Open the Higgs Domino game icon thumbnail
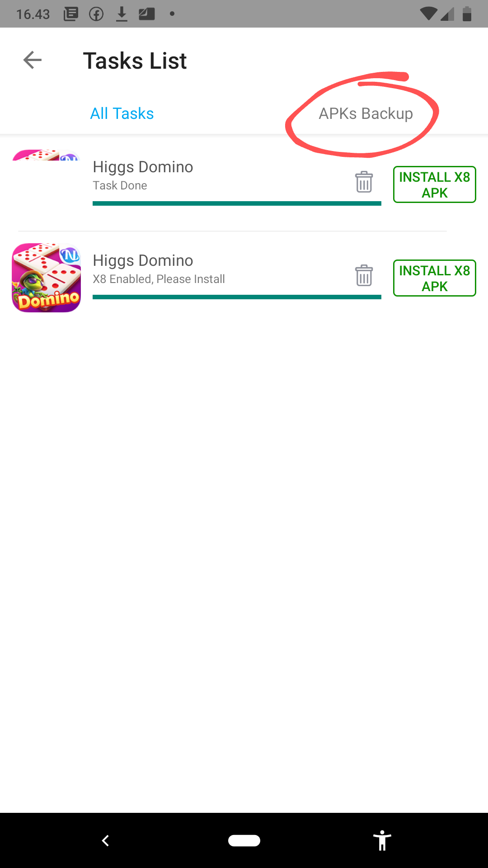The width and height of the screenshot is (488, 868). [x=47, y=278]
